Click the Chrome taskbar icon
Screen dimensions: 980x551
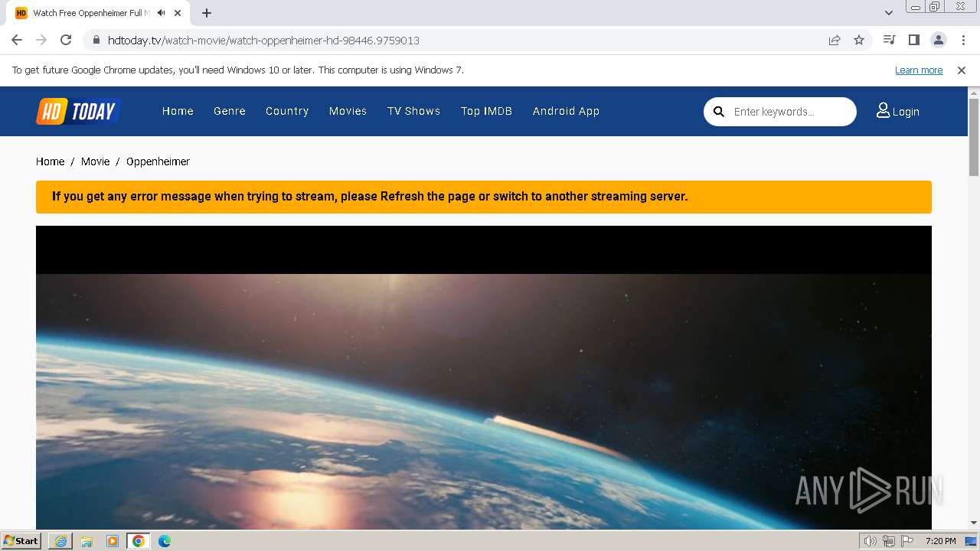click(138, 541)
